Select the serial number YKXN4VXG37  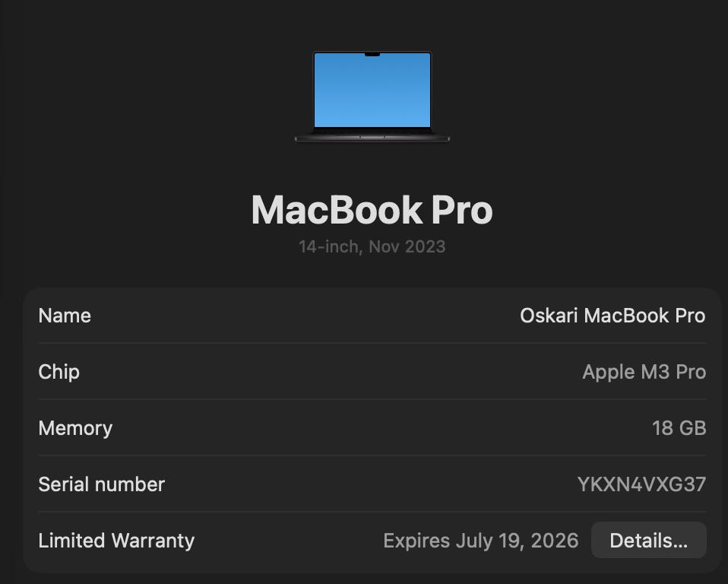click(641, 484)
